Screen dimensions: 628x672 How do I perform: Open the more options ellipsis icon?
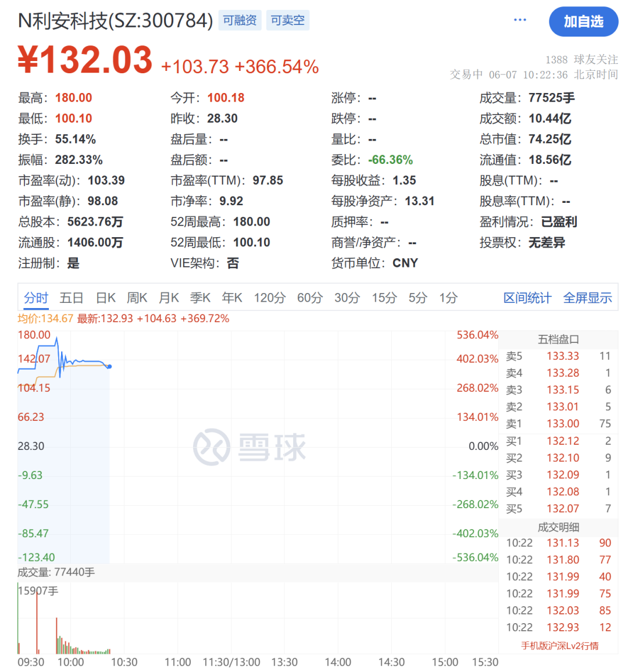pos(520,19)
